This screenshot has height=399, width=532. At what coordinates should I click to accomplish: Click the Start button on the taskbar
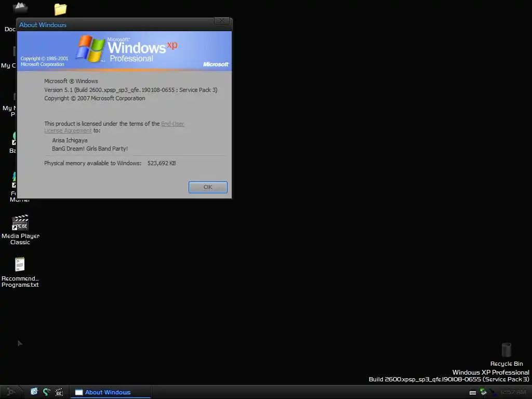(11, 392)
